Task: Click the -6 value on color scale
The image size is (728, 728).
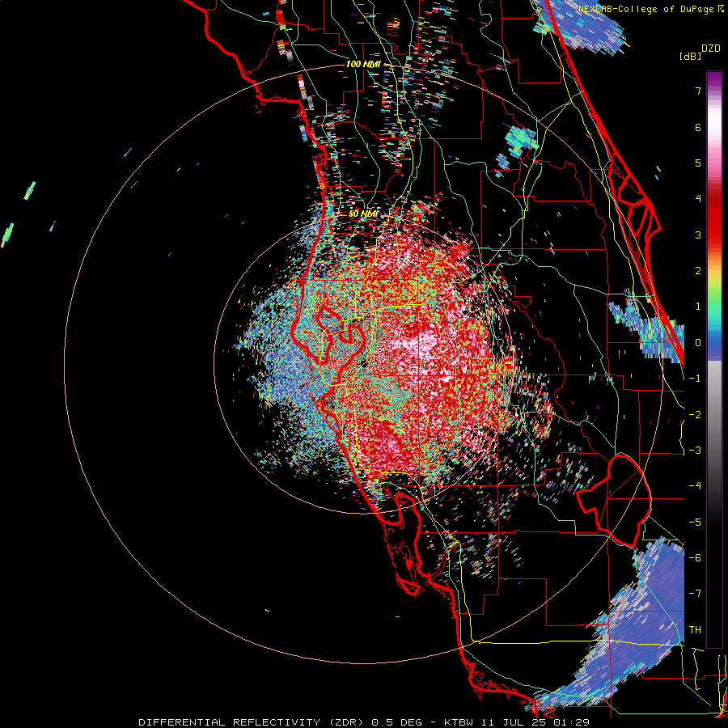Action: pyautogui.click(x=695, y=558)
